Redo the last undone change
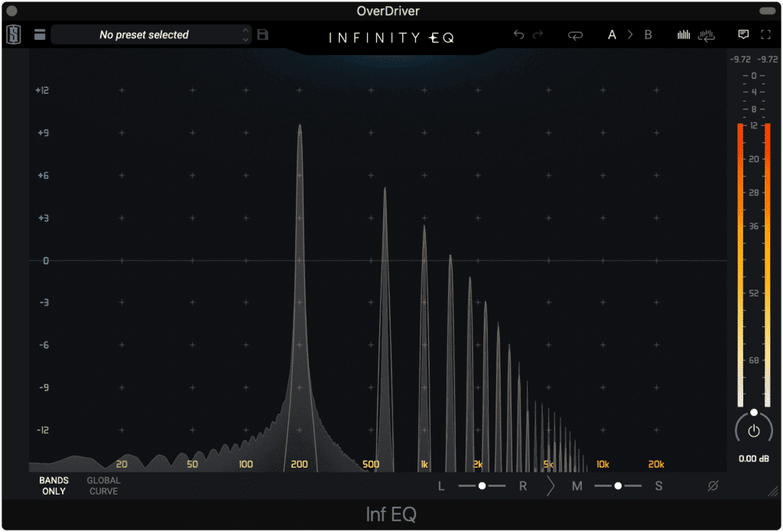Image resolution: width=783 pixels, height=532 pixels. [x=538, y=34]
